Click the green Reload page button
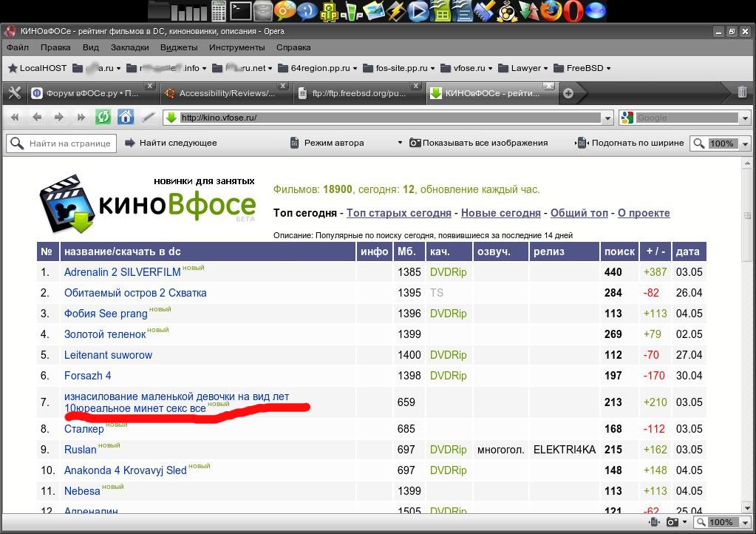This screenshot has height=534, width=756. pyautogui.click(x=103, y=117)
